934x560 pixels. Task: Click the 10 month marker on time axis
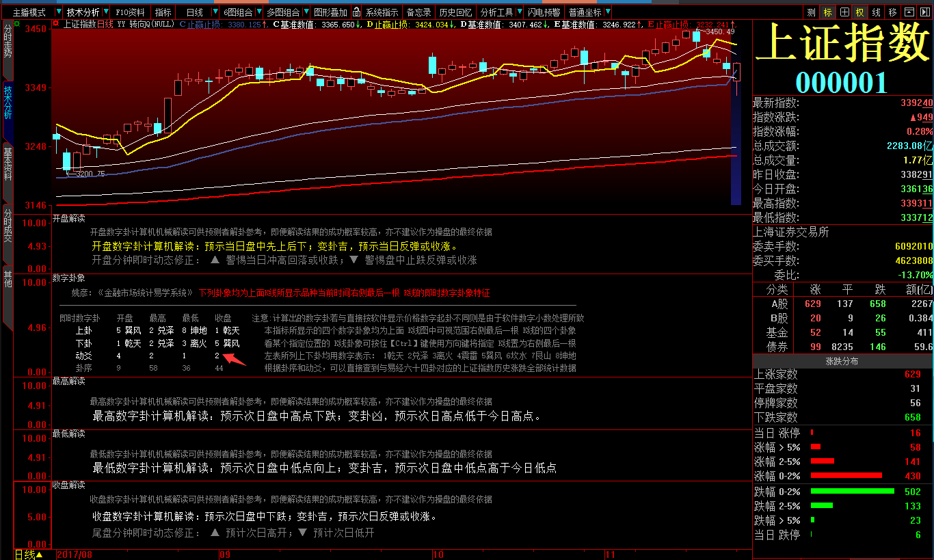[x=438, y=555]
